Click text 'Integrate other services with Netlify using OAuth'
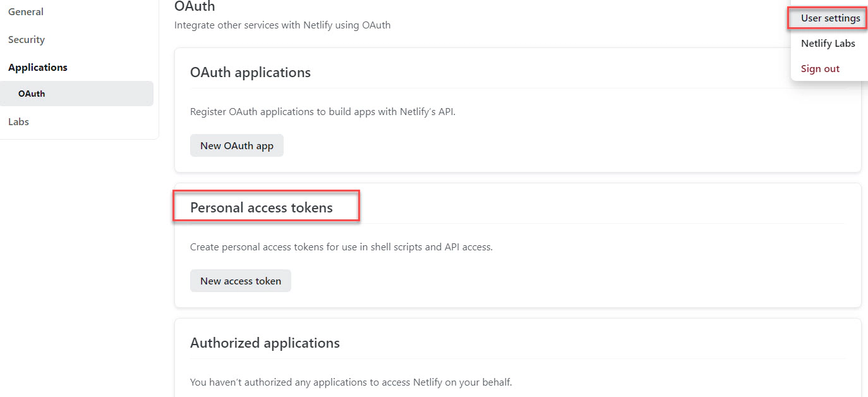This screenshot has height=397, width=868. click(282, 25)
